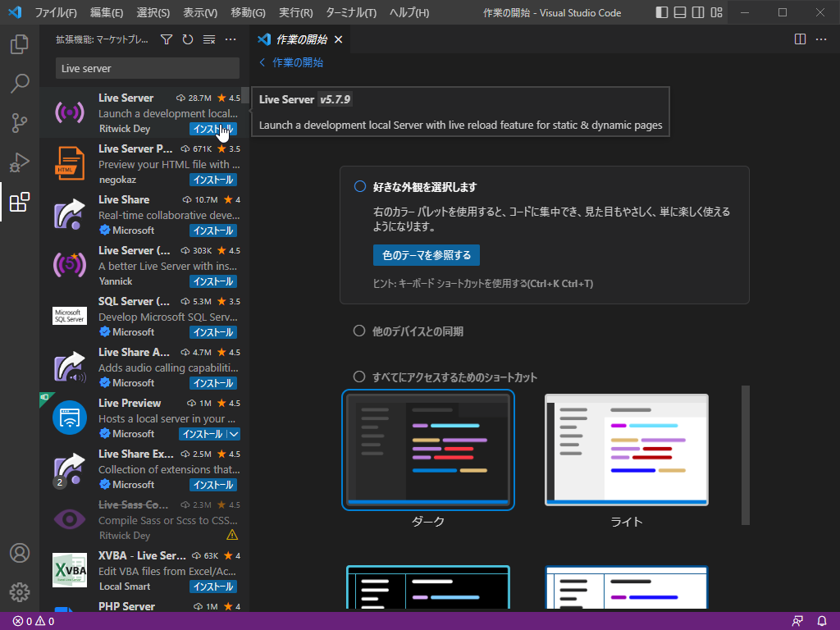Open the notifications bell in status bar
The width and height of the screenshot is (840, 630).
822,621
